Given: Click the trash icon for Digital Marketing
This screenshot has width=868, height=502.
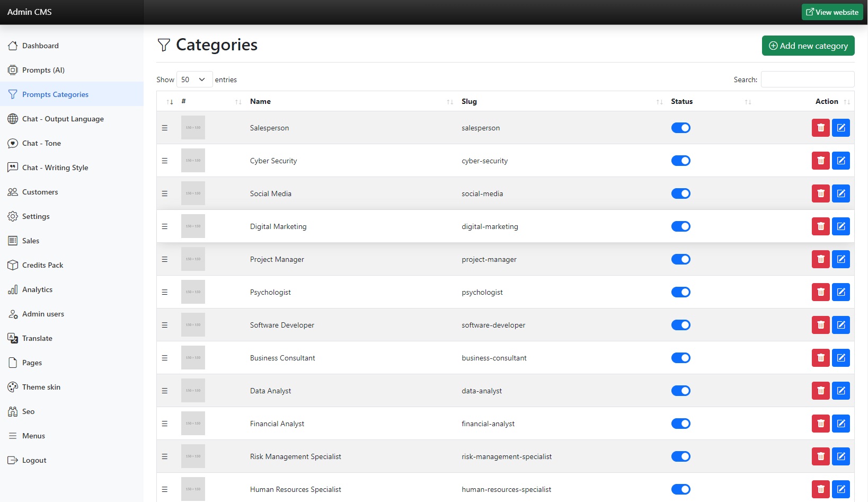Looking at the screenshot, I should 820,226.
